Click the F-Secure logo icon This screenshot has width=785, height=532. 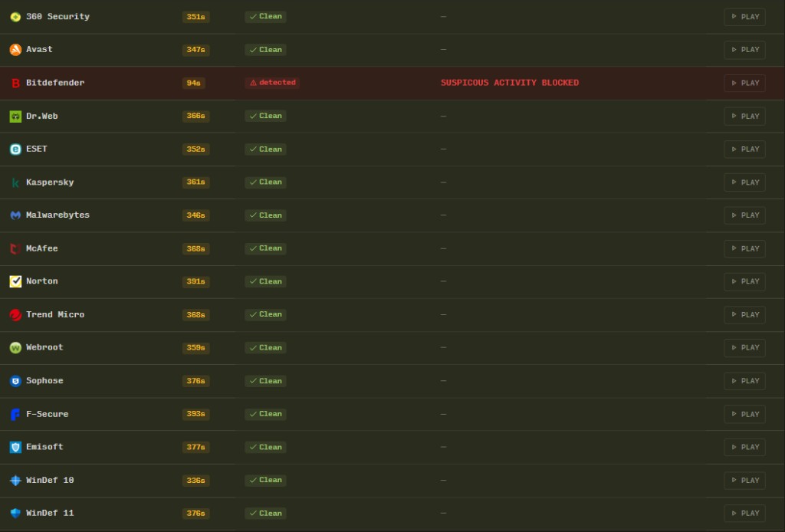tap(15, 415)
